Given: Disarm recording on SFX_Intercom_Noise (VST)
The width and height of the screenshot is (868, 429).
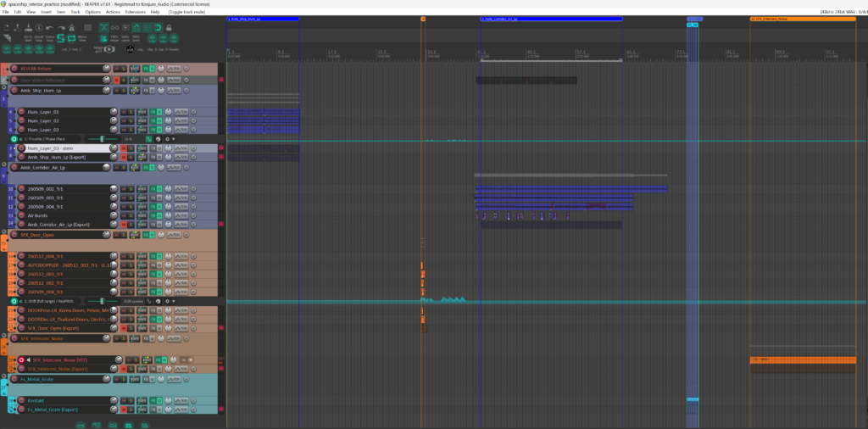Looking at the screenshot, I should 21,359.
